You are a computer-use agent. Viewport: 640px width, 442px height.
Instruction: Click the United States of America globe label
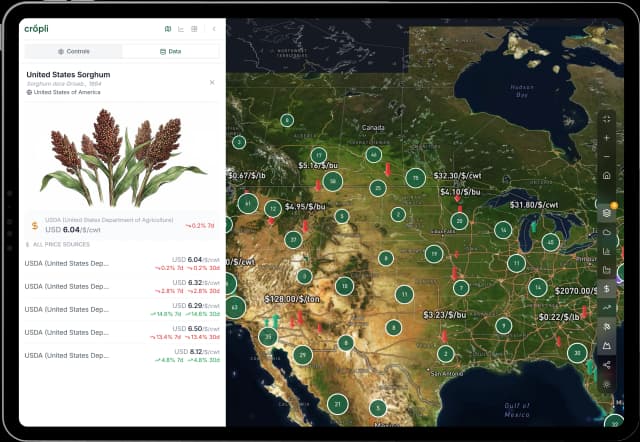63,92
